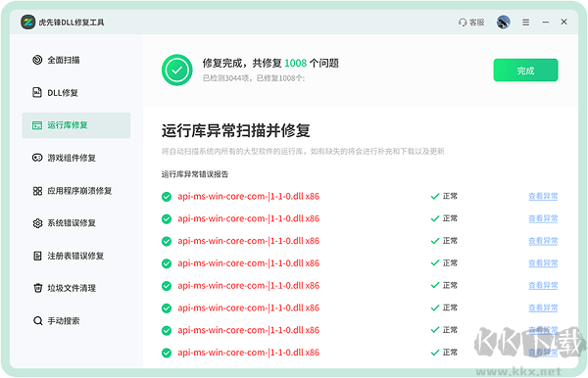The width and height of the screenshot is (588, 378).
Task: Minimize the DLL repair tool window
Action: click(x=546, y=23)
